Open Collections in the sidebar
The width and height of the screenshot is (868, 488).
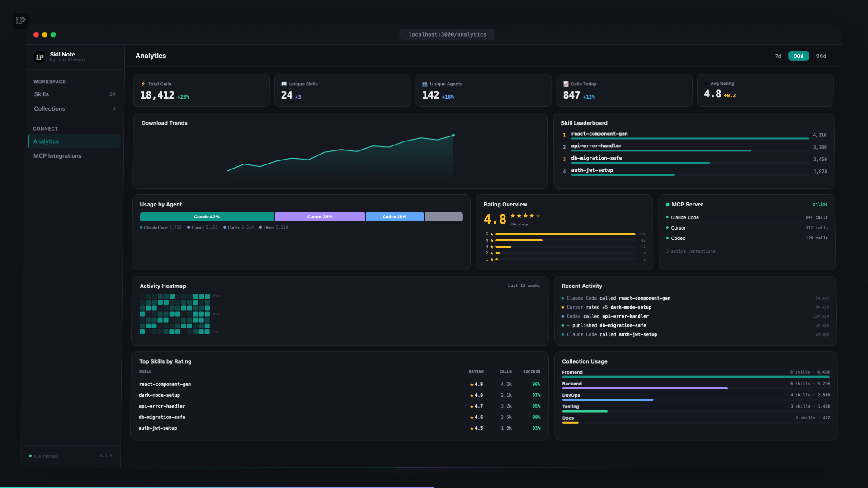50,109
